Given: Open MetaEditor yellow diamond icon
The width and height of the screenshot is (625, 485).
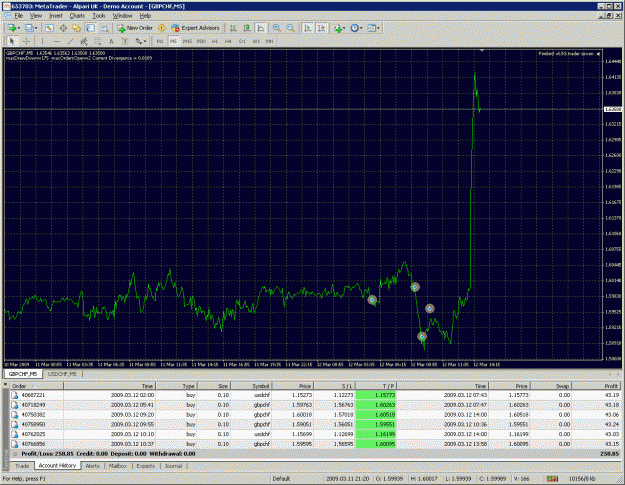Looking at the screenshot, I should point(161,28).
